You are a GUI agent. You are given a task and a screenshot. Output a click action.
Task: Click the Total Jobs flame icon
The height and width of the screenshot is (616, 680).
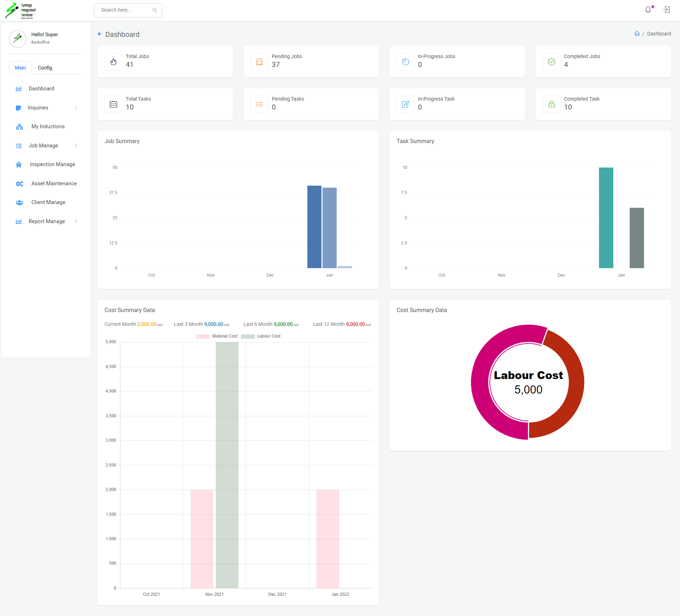(x=113, y=62)
